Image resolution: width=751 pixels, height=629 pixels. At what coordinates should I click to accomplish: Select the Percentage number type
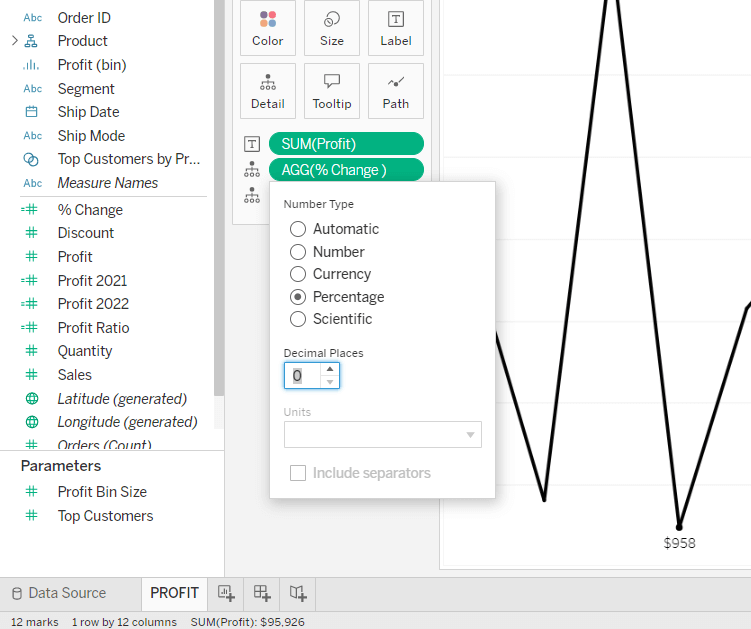tap(298, 297)
